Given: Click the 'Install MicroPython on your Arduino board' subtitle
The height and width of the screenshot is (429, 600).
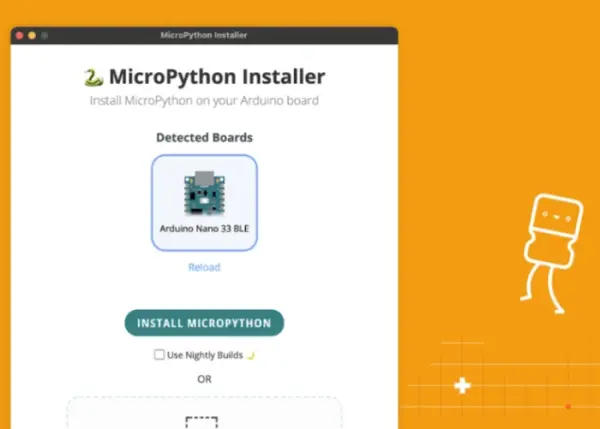Looking at the screenshot, I should pos(204,101).
